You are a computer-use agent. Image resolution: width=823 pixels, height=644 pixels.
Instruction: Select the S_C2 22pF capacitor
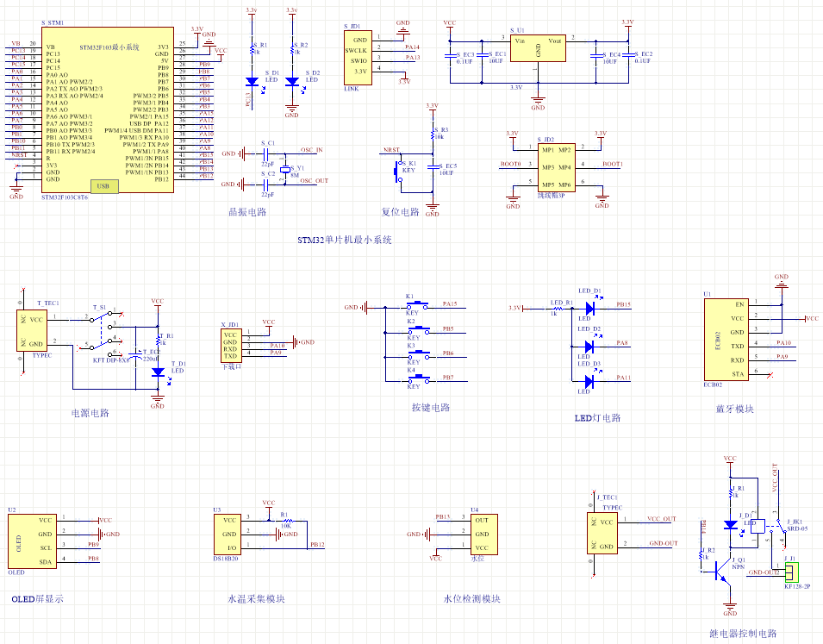pyautogui.click(x=265, y=184)
